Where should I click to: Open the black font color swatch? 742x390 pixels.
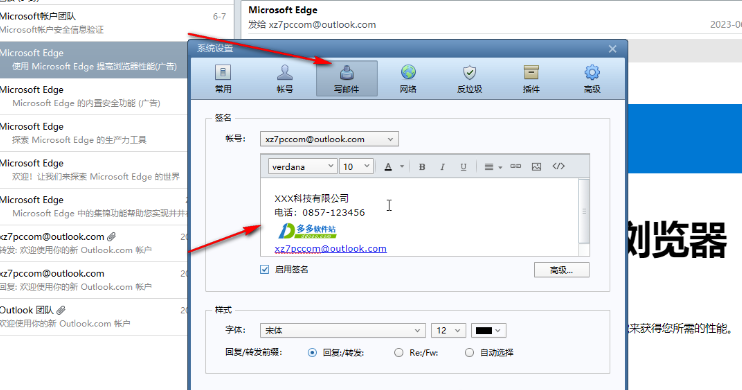(489, 330)
